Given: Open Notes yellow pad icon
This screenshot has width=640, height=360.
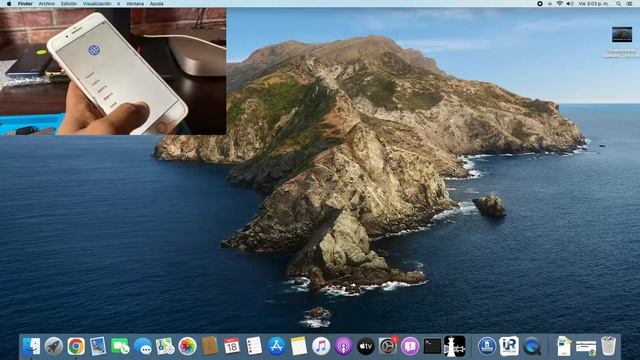Looking at the screenshot, I should [x=299, y=346].
